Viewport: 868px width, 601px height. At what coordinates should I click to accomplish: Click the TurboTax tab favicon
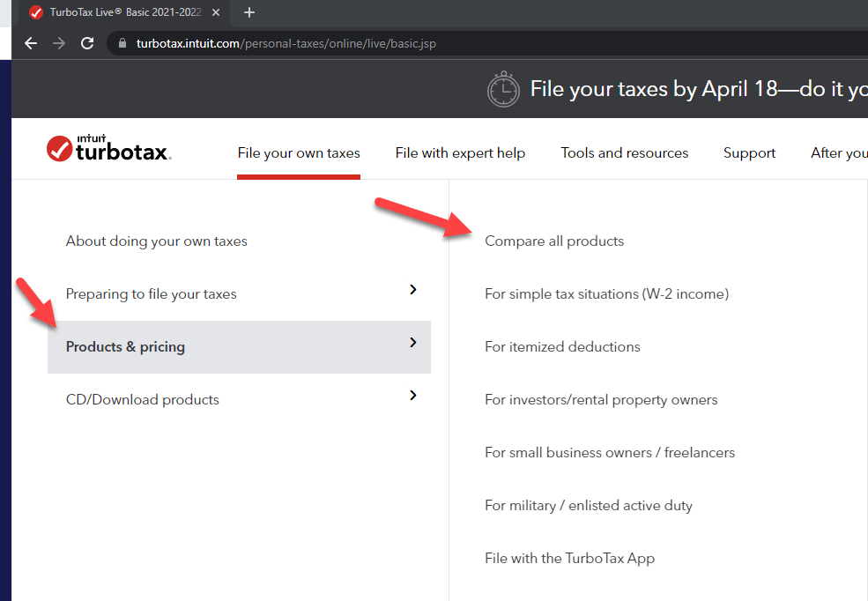click(36, 12)
